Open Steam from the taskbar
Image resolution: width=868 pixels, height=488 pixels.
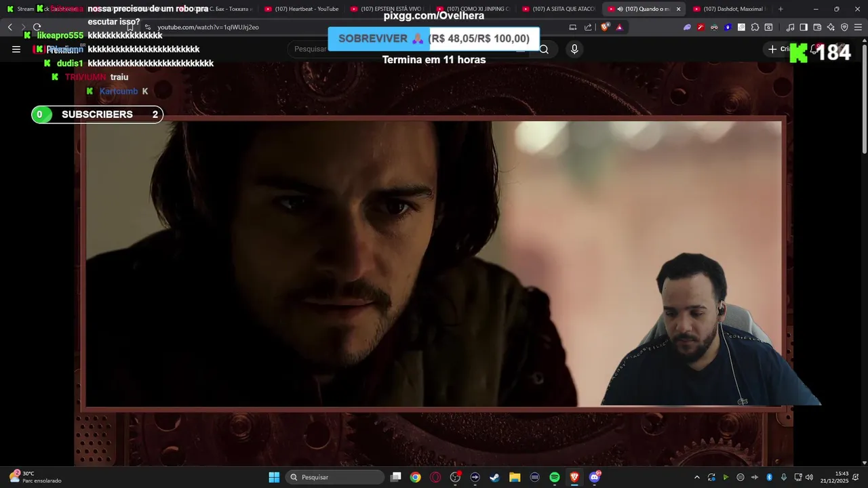click(495, 477)
